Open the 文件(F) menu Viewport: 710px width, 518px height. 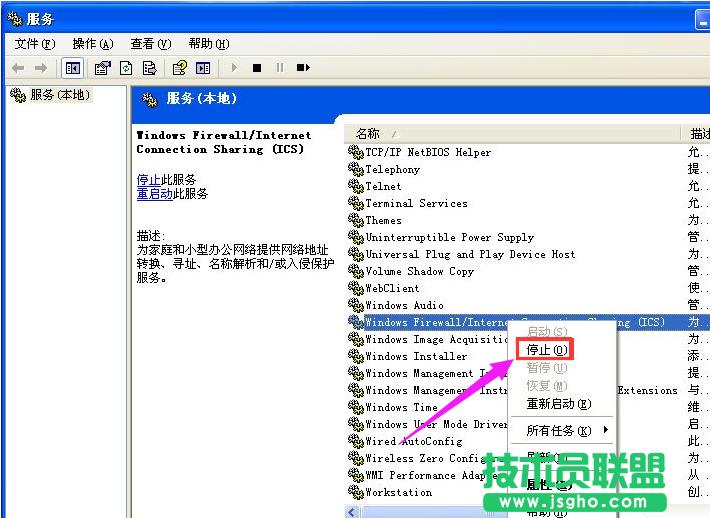(x=34, y=44)
